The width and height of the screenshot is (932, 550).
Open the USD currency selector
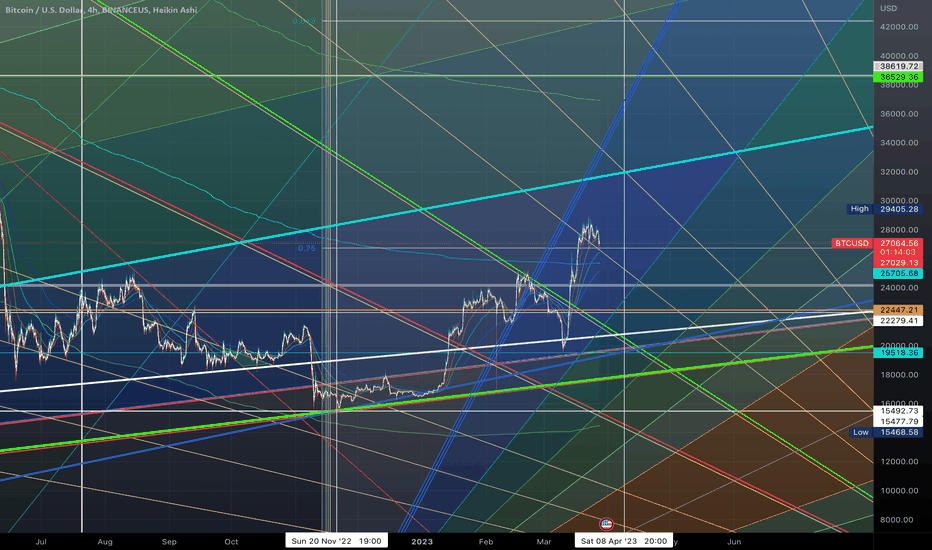click(x=889, y=8)
